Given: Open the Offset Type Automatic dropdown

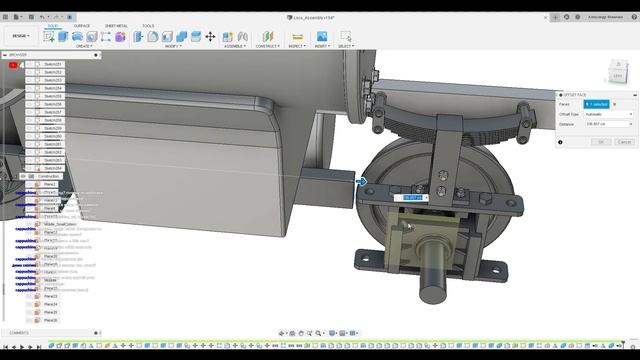Looking at the screenshot, I should click(x=609, y=114).
